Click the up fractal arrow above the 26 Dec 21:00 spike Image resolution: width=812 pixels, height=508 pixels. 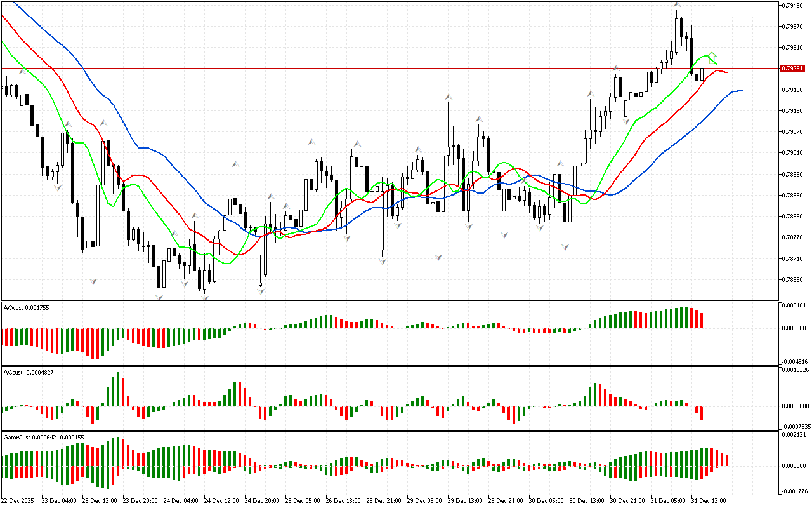pos(448,97)
